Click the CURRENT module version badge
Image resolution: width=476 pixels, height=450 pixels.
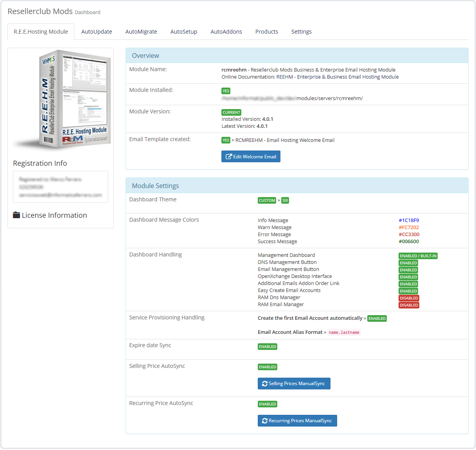[x=232, y=113]
